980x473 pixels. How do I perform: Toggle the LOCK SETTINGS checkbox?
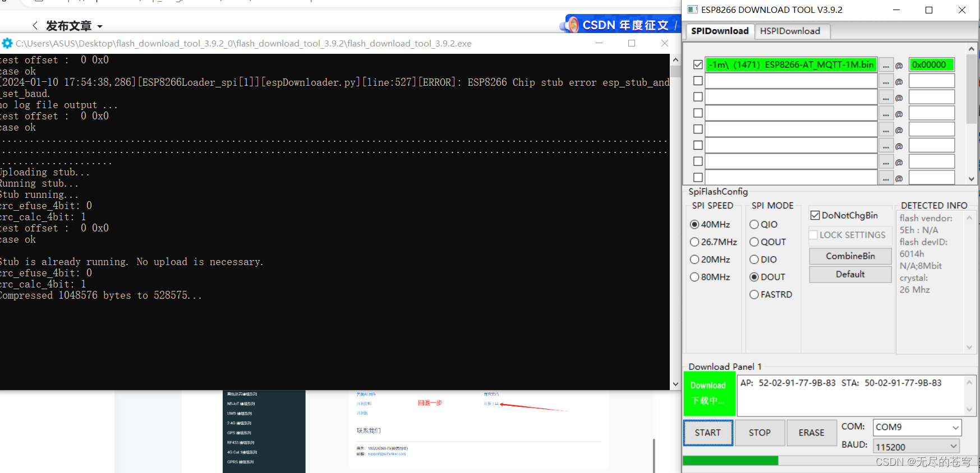click(847, 235)
